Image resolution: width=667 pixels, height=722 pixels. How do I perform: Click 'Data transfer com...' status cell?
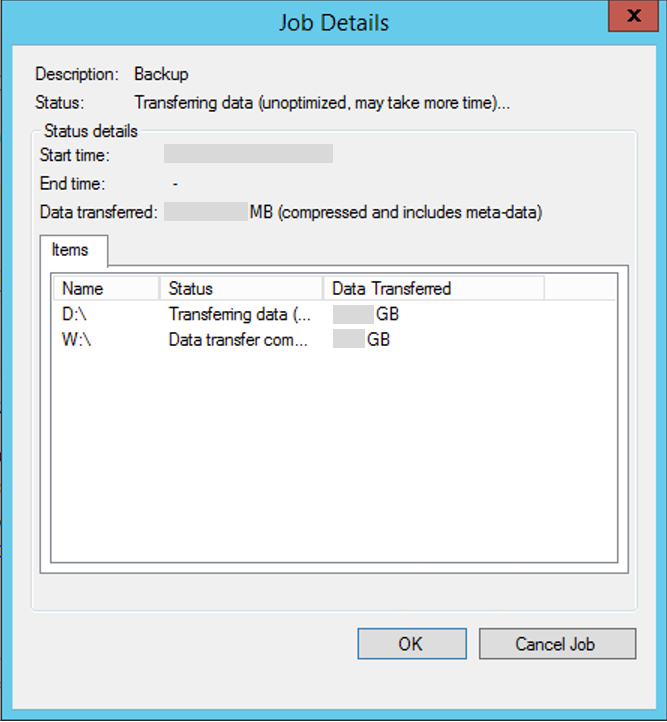[x=238, y=340]
